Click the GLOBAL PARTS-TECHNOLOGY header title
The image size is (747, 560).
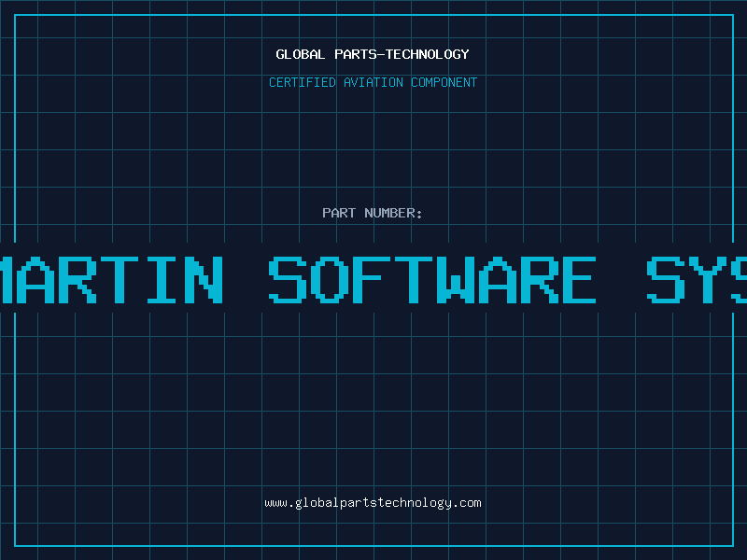coord(373,54)
